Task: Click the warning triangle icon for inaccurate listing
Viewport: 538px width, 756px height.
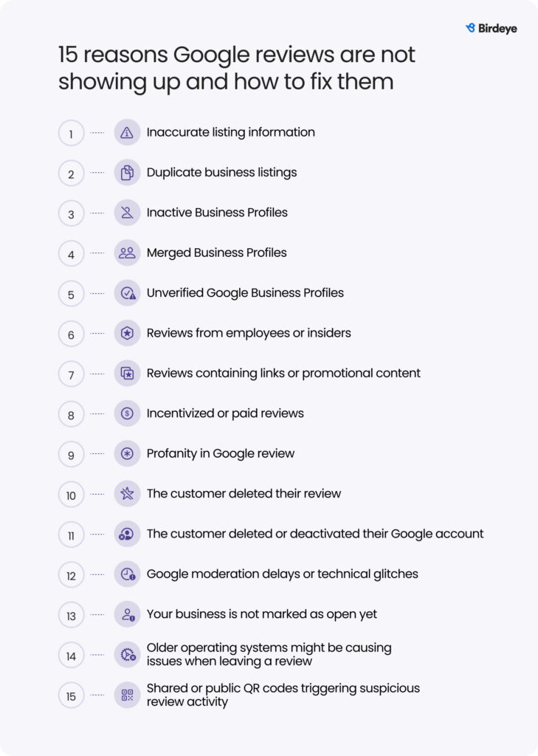Action: (x=127, y=133)
